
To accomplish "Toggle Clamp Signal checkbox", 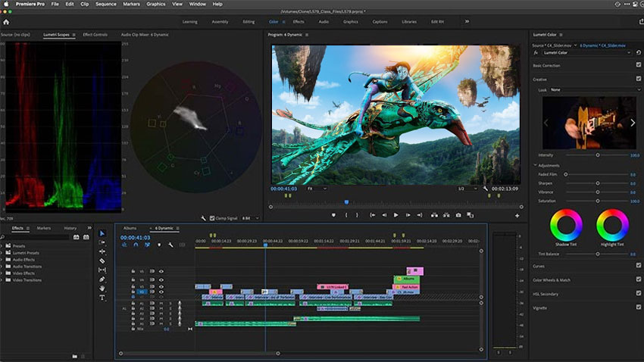I will coord(212,218).
